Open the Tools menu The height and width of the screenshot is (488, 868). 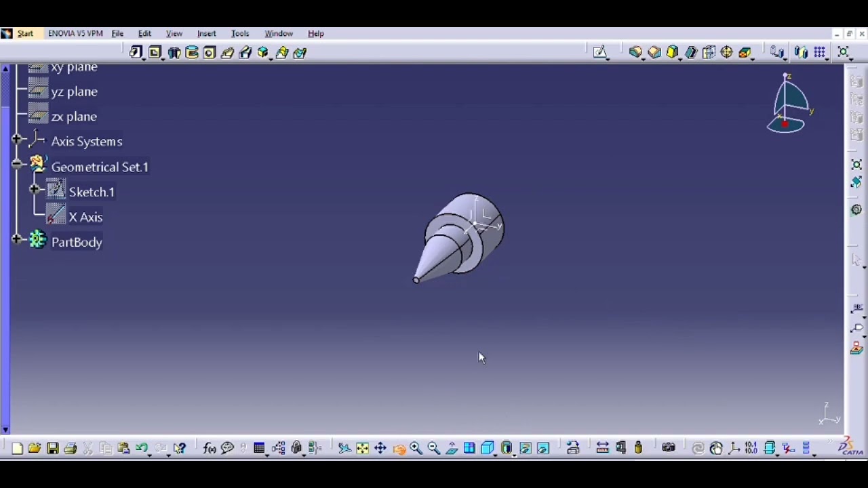[240, 33]
